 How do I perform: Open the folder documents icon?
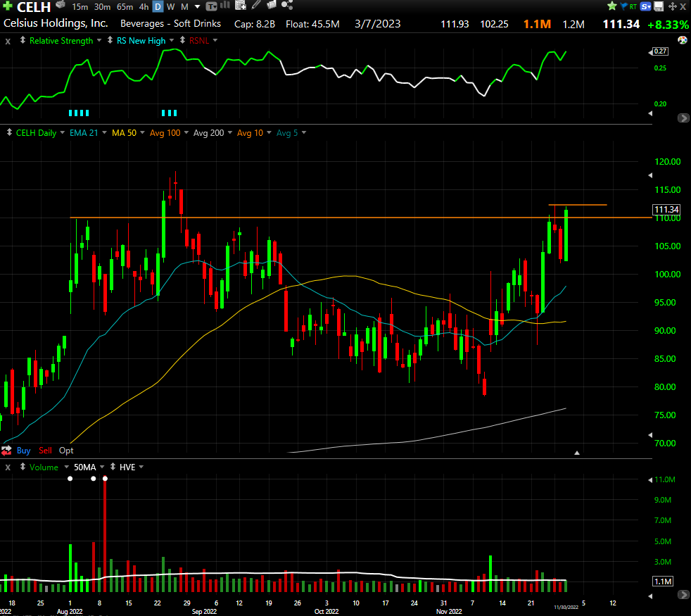[x=272, y=5]
